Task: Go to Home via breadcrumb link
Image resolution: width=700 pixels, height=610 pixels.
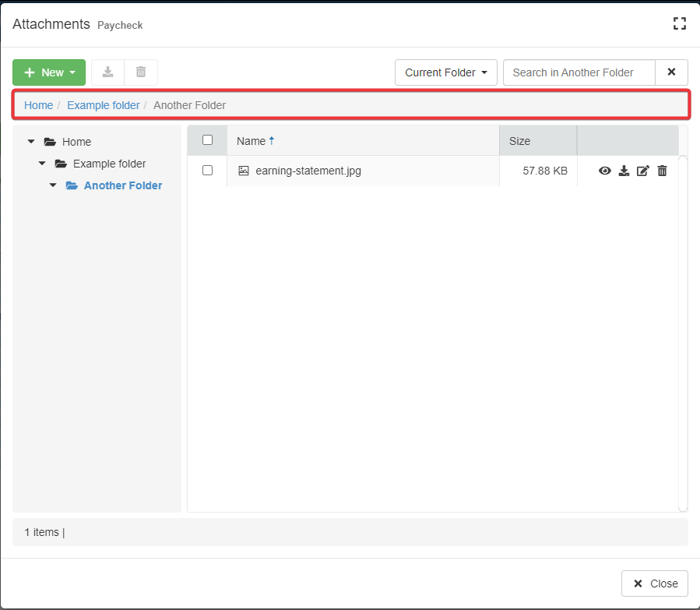Action: click(x=38, y=105)
